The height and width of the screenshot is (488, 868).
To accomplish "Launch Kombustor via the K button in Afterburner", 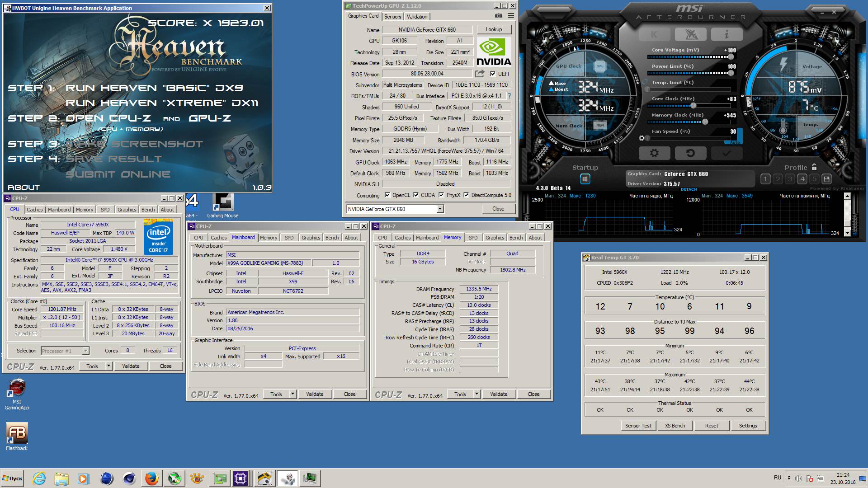I will pyautogui.click(x=654, y=34).
